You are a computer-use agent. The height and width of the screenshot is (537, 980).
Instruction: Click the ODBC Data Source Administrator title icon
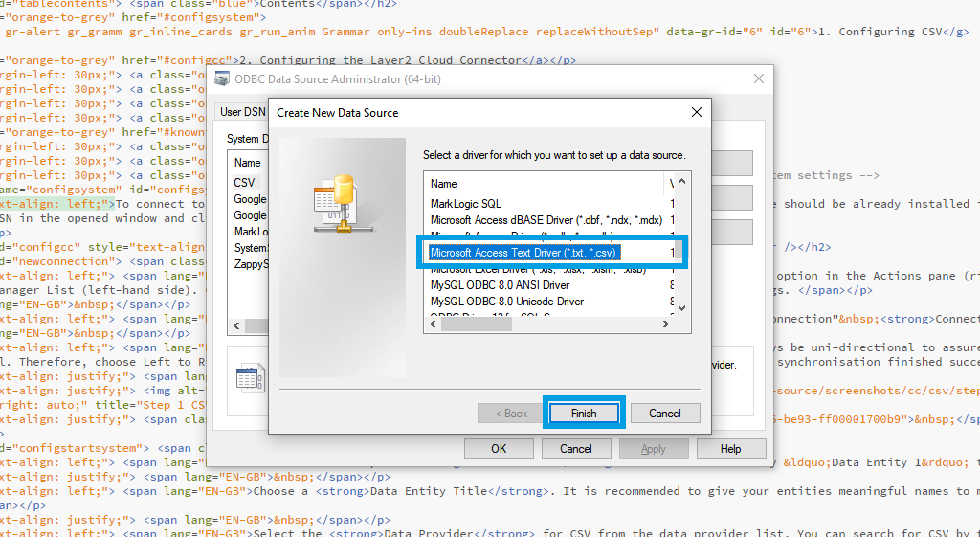point(221,78)
